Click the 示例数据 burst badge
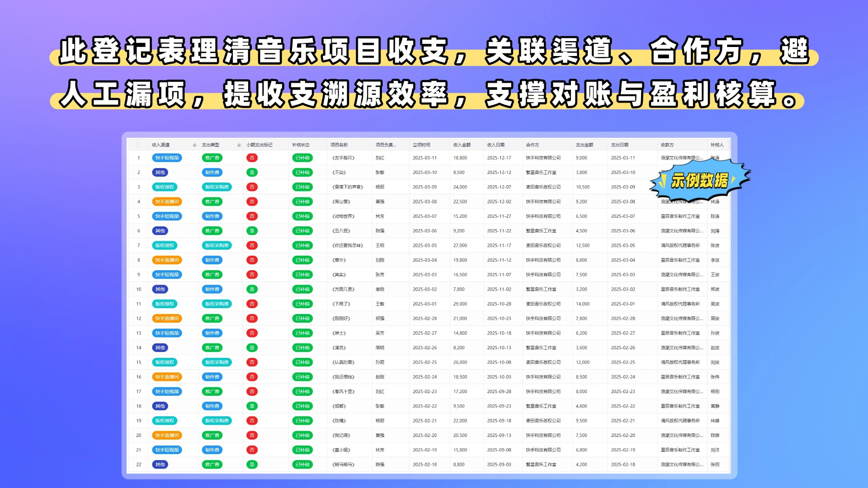The height and width of the screenshot is (488, 868). [699, 181]
